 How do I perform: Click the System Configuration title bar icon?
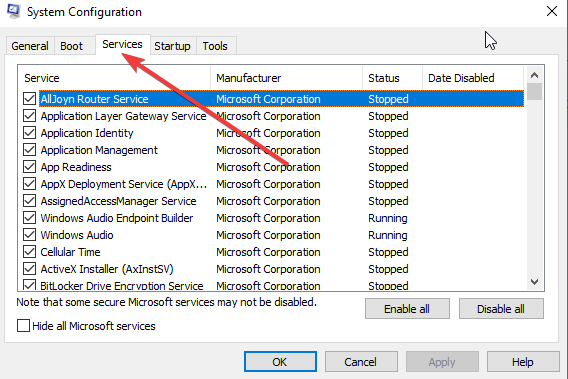coord(14,11)
